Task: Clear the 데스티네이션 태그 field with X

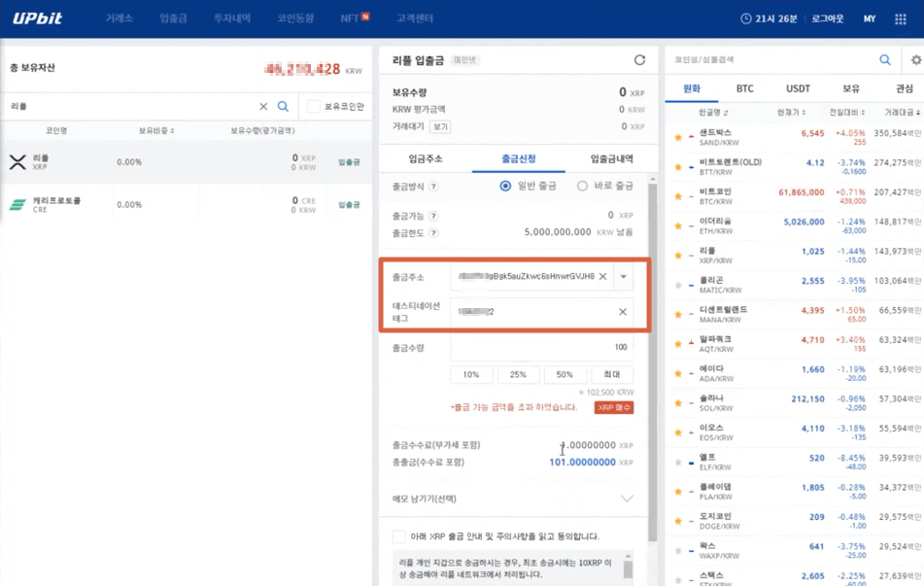Action: [x=622, y=312]
